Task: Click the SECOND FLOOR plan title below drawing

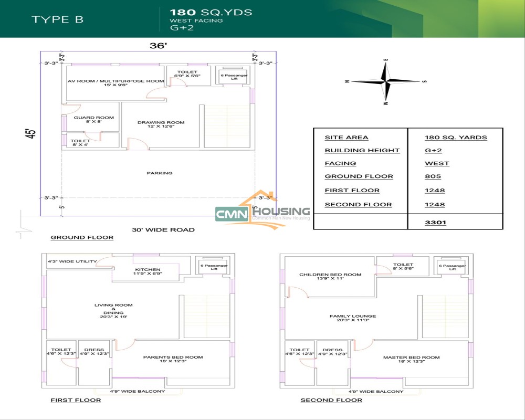Action: tap(331, 400)
